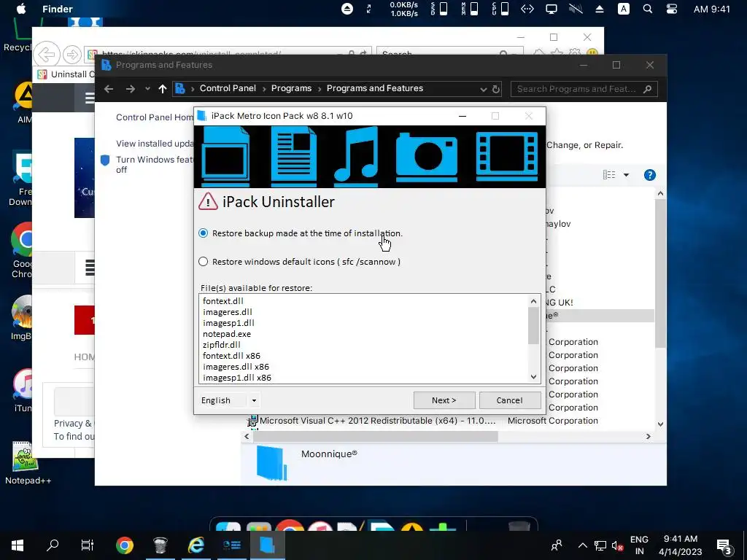Open the blue Help question-mark icon
The height and width of the screenshot is (560, 747).
pos(650,175)
